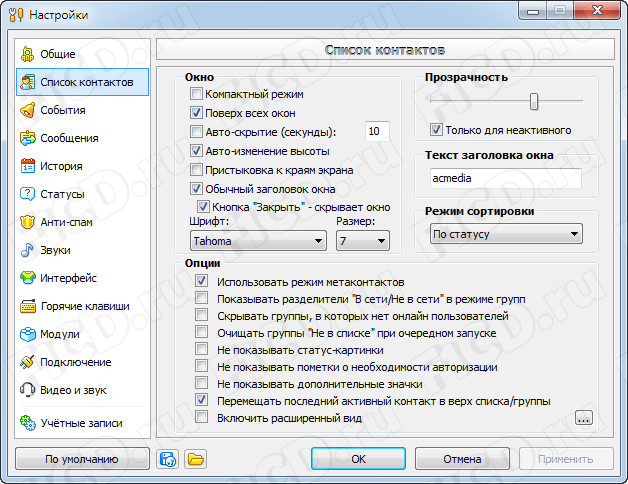
Task: Check Скрывать группы без онлайн пользователей
Action: (201, 315)
